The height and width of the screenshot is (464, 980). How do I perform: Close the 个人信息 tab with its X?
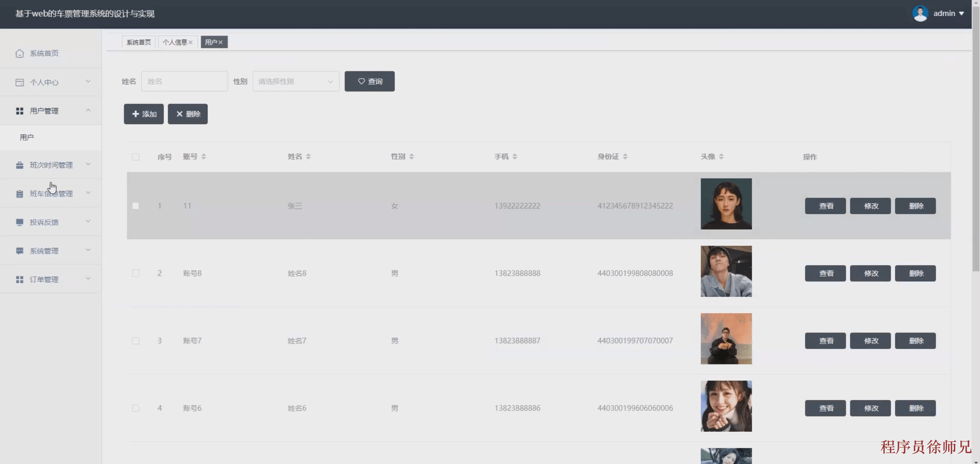190,42
